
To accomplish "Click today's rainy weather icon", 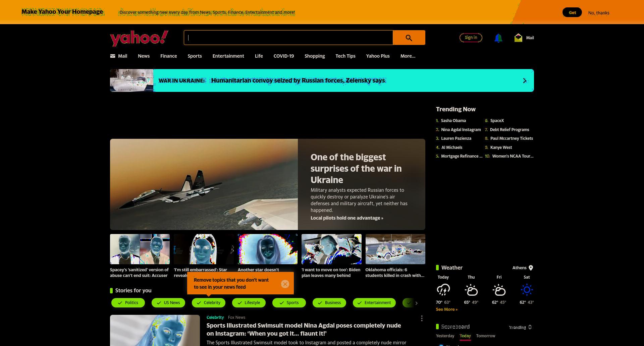I will [x=443, y=290].
